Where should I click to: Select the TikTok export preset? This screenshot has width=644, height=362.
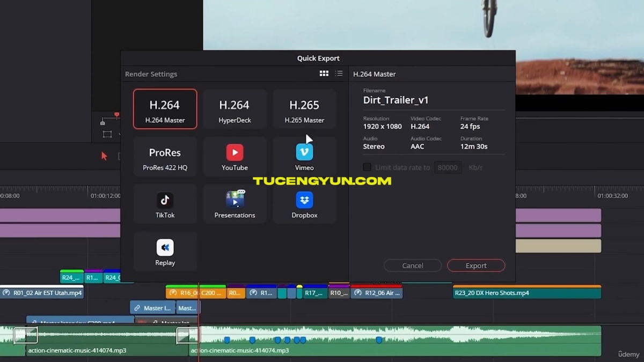[x=165, y=204]
